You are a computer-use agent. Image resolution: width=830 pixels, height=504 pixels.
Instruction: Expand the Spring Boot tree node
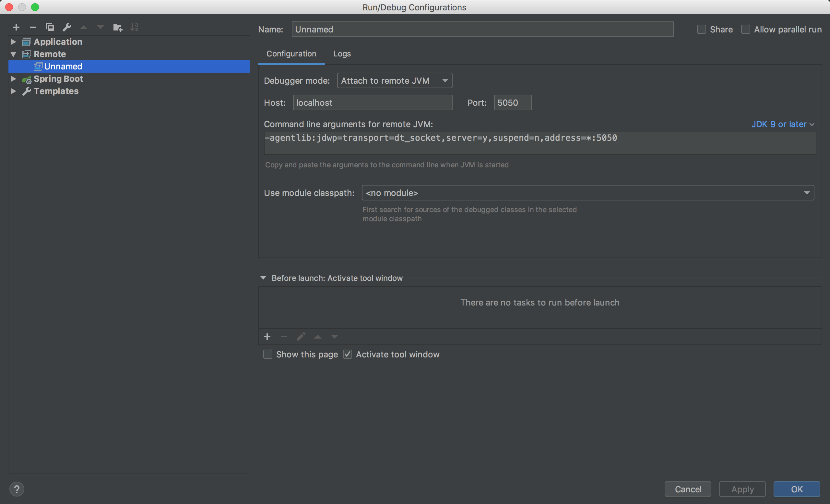(13, 79)
